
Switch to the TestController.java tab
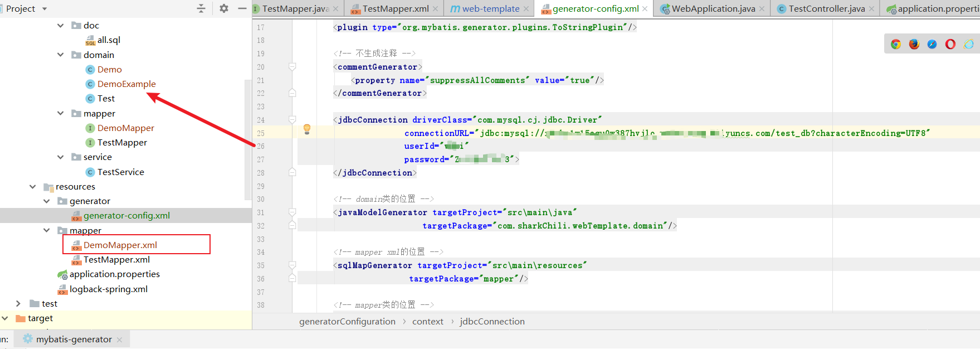click(826, 8)
